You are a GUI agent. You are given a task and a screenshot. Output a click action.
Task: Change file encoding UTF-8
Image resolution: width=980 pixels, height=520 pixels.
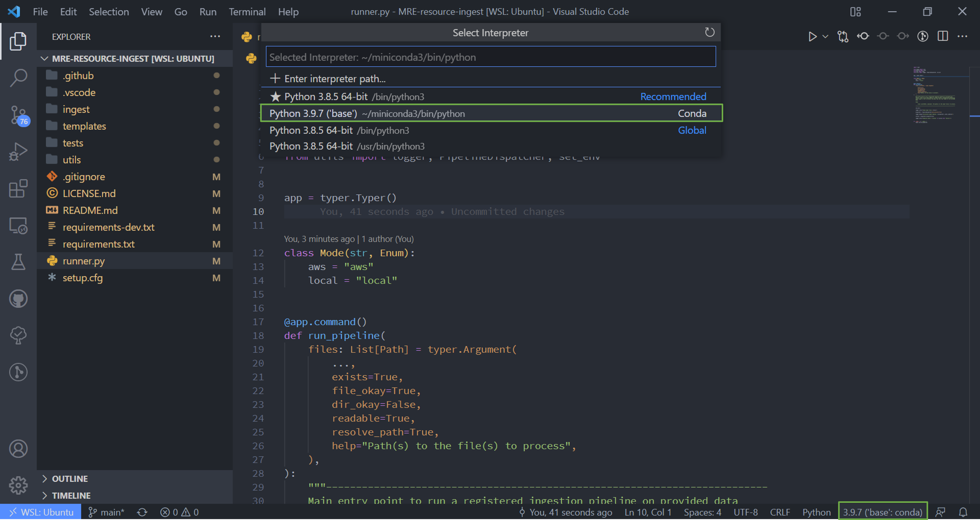point(746,512)
